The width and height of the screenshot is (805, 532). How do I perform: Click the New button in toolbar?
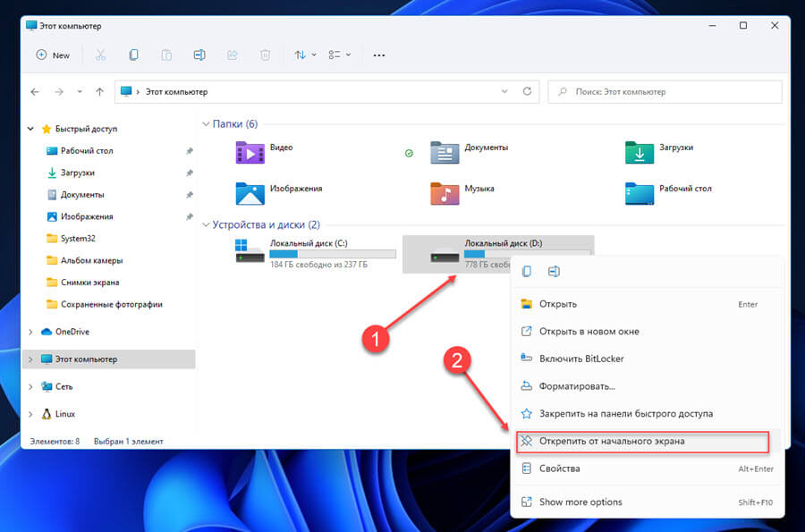(x=53, y=55)
